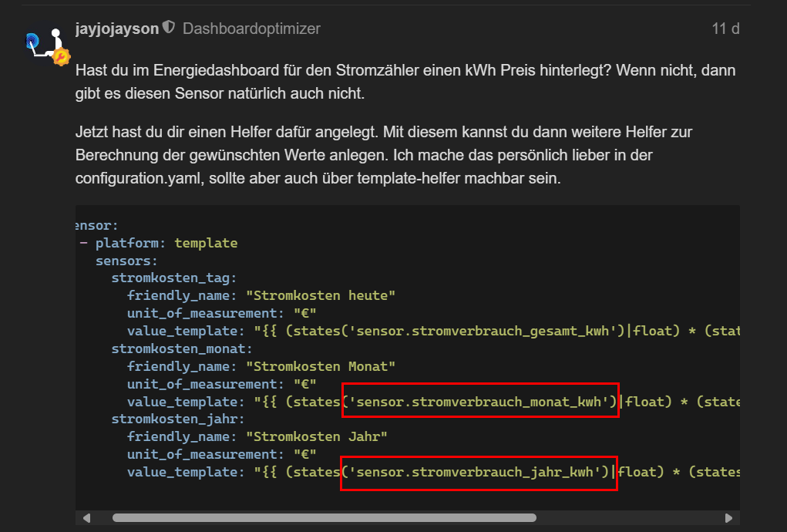Screen dimensions: 787x532
Task: Click the highlighted 'sensor.stromverbrauch_jahr_kwh' text
Action: pyautogui.click(x=478, y=471)
